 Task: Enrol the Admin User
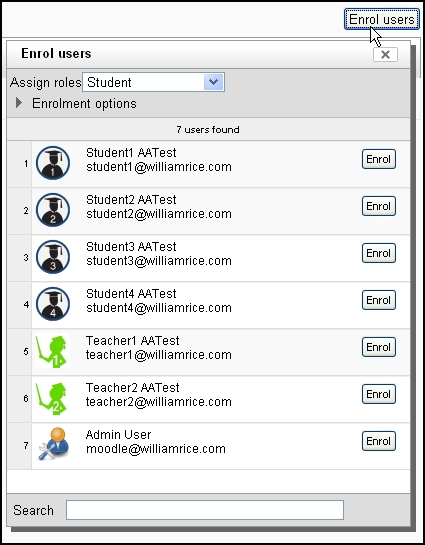click(378, 441)
